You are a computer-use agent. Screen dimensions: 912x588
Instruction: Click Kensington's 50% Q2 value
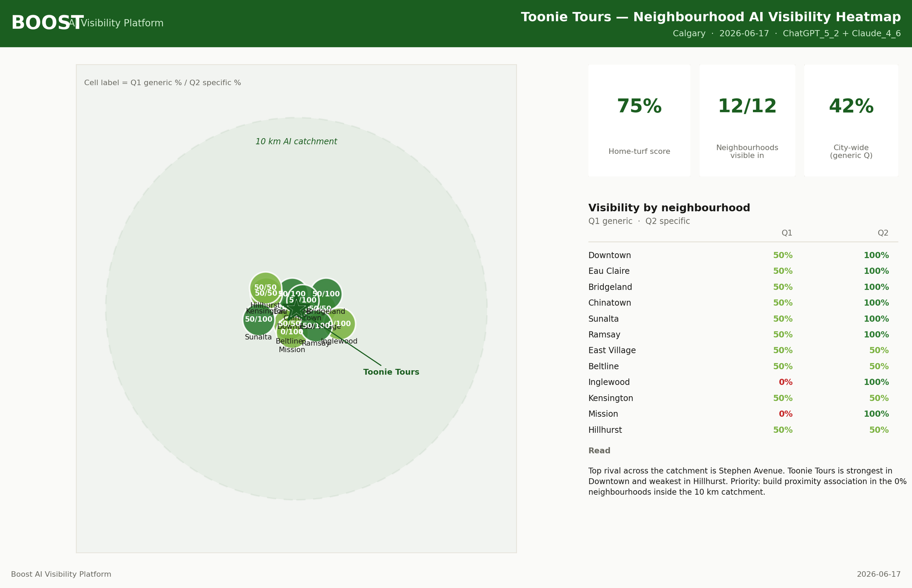coord(879,398)
